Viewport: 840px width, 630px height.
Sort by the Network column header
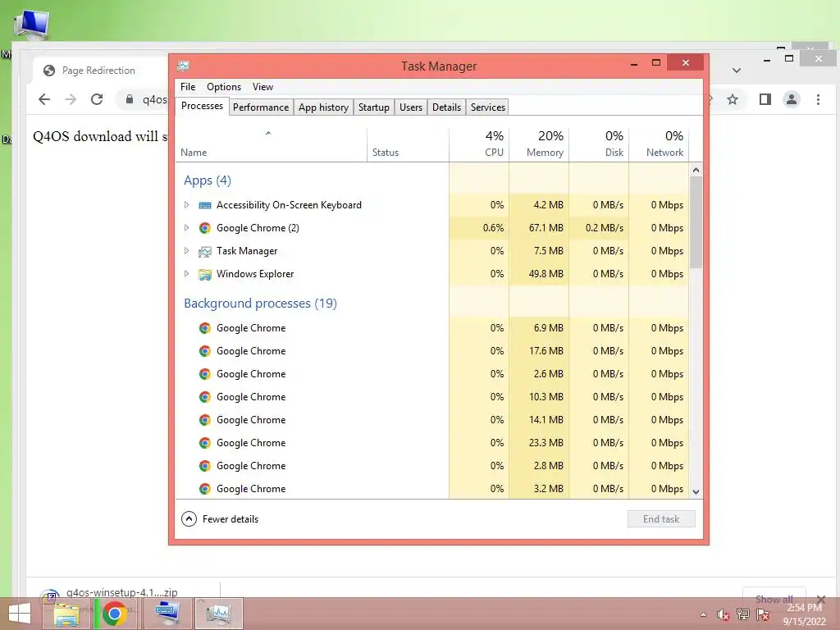coord(659,144)
